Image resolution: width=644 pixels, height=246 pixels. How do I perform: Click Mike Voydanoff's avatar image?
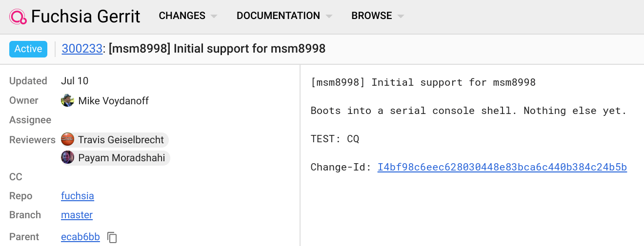point(67,101)
